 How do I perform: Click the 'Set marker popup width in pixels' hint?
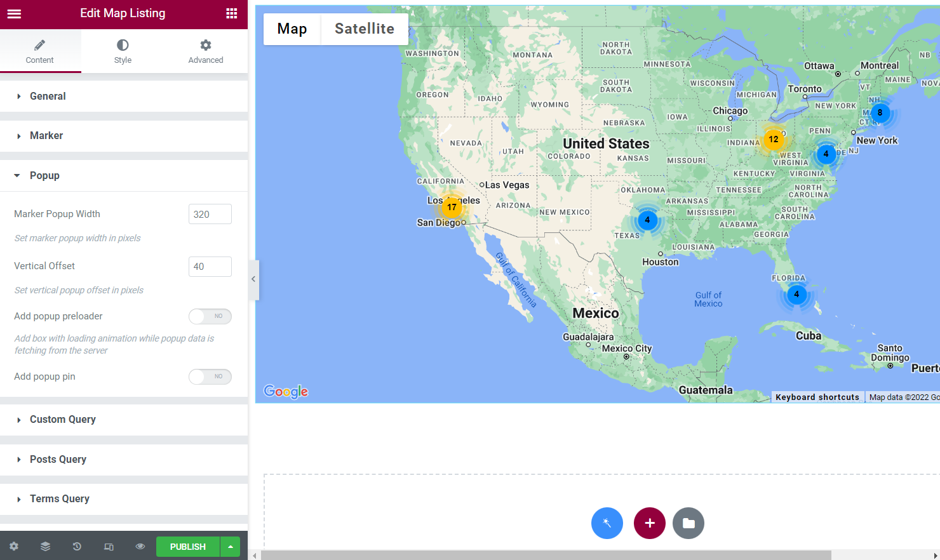(77, 238)
